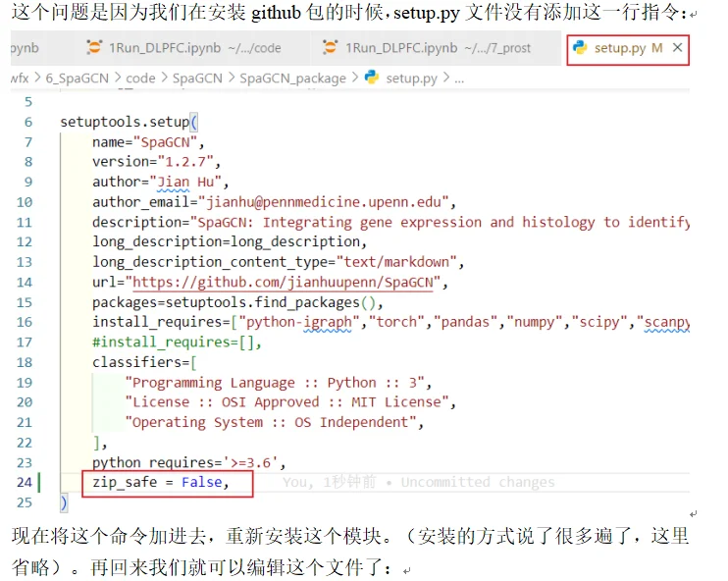Click long_description=long_description line

230,242
